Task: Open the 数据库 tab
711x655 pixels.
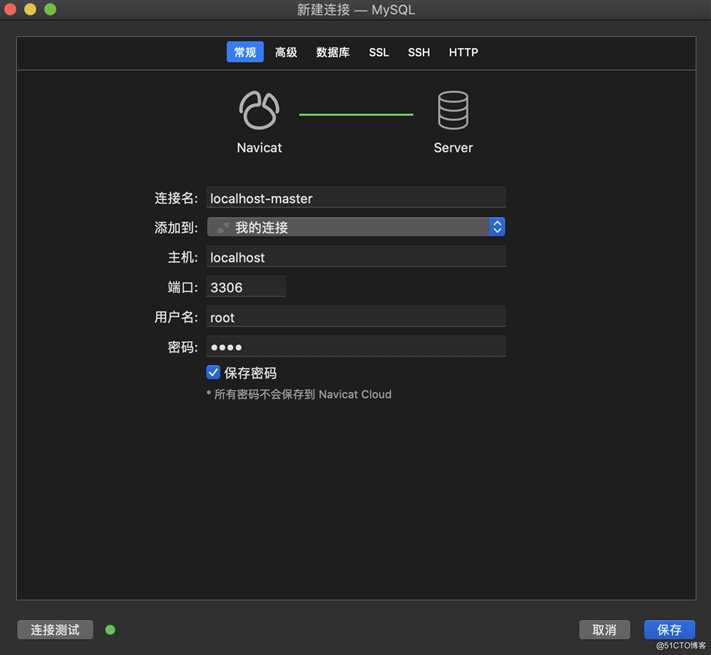Action: (333, 52)
